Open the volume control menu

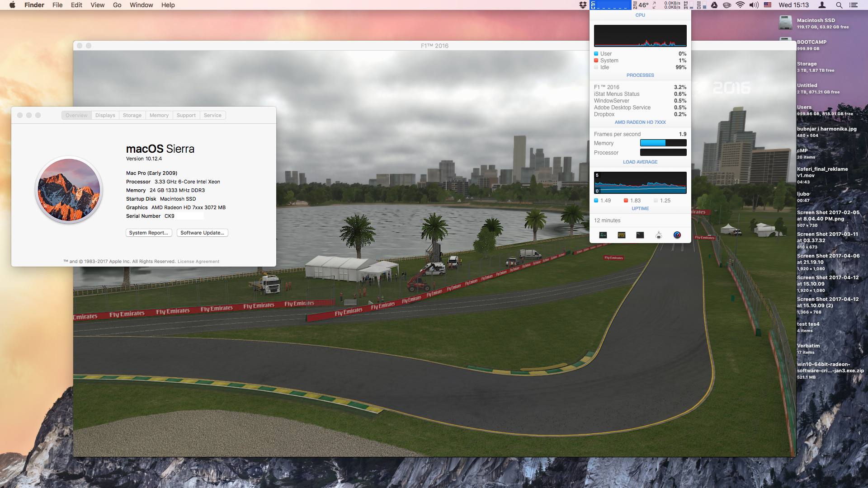click(754, 5)
